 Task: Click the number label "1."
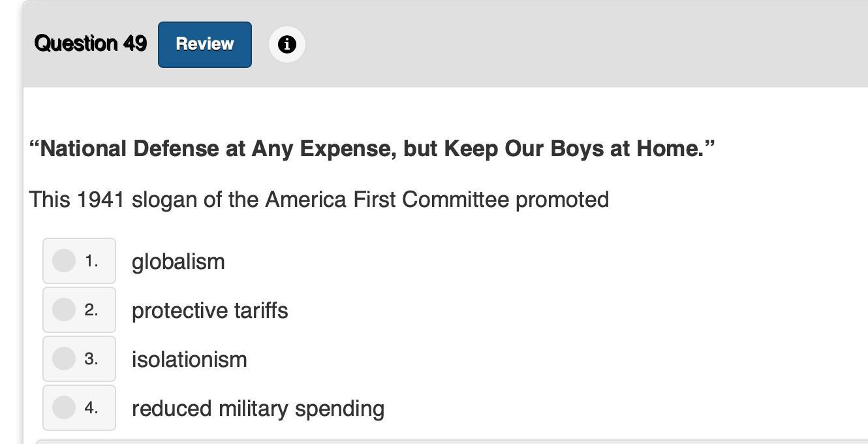[91, 261]
